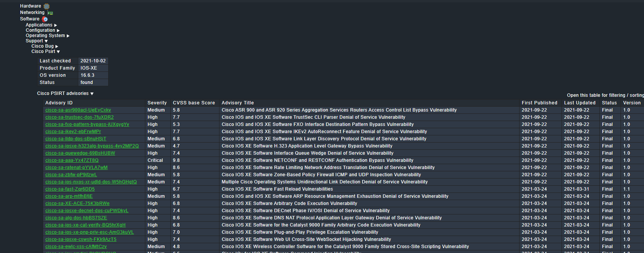Click the Status column header in advisories table
This screenshot has width=644, height=253.
coord(609,103)
